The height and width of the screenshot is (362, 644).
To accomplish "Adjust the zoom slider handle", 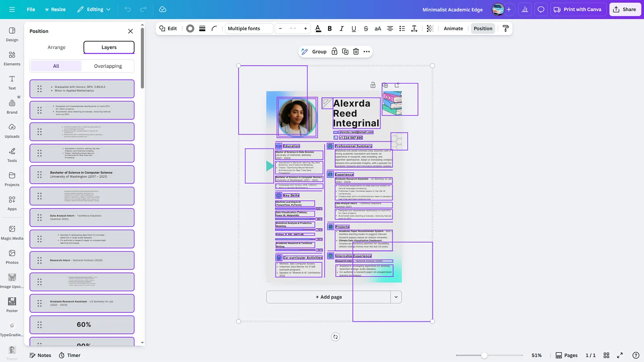I will point(484,355).
